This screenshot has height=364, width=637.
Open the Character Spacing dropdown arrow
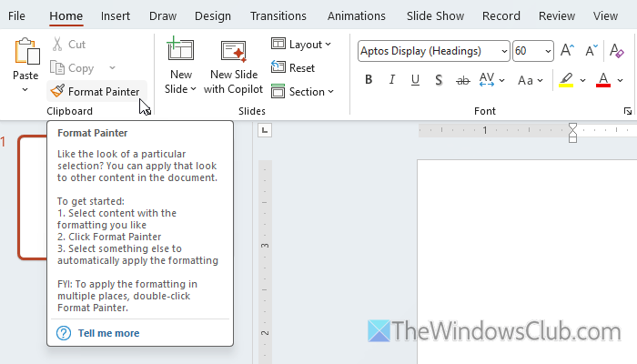pyautogui.click(x=502, y=80)
